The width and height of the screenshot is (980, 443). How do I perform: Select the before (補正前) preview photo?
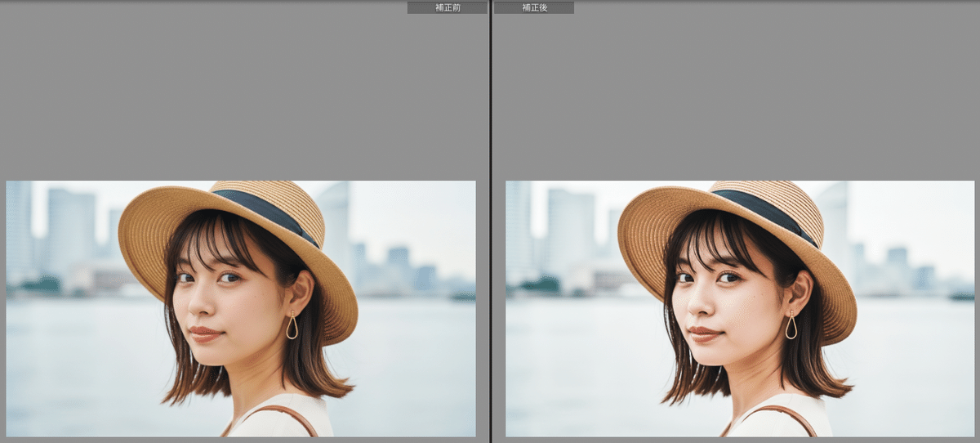point(240,308)
